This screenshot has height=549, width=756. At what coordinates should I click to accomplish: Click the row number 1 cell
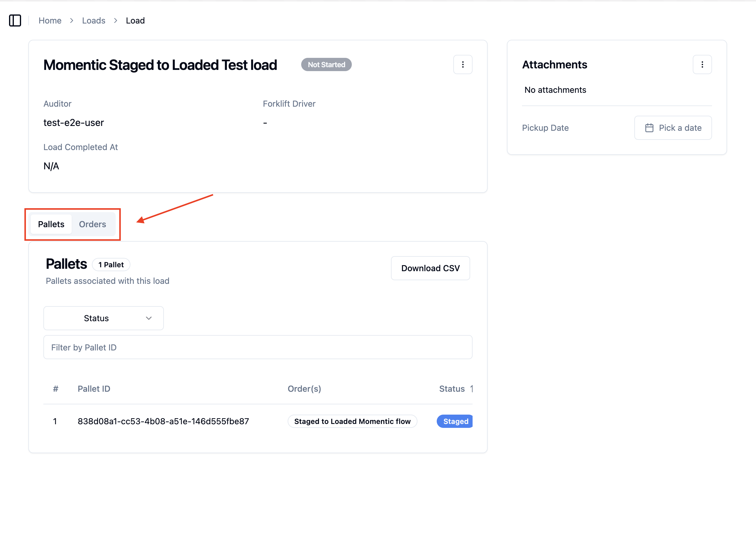(55, 421)
